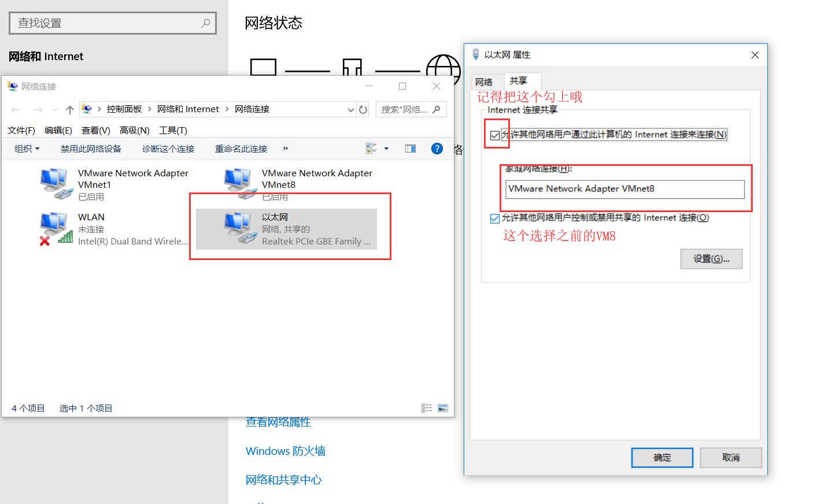Switch to large icons view in status bar
The height and width of the screenshot is (504, 832).
click(443, 408)
